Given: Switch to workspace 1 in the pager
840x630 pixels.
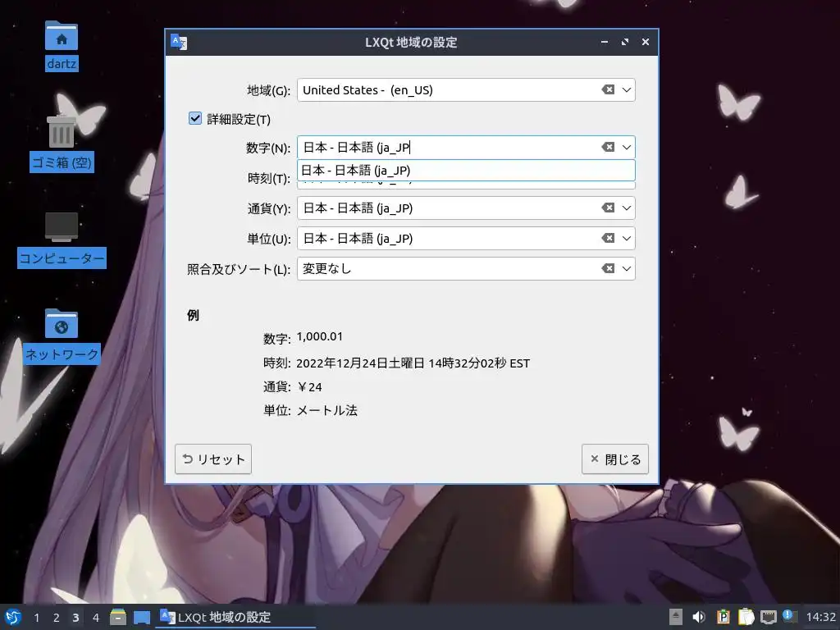Looking at the screenshot, I should (x=36, y=618).
